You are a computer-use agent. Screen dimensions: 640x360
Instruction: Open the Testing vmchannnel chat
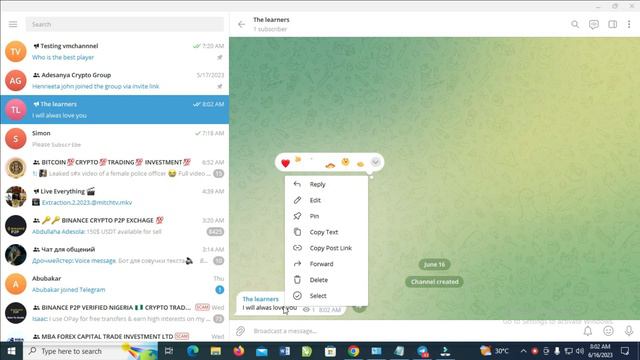[x=115, y=51]
